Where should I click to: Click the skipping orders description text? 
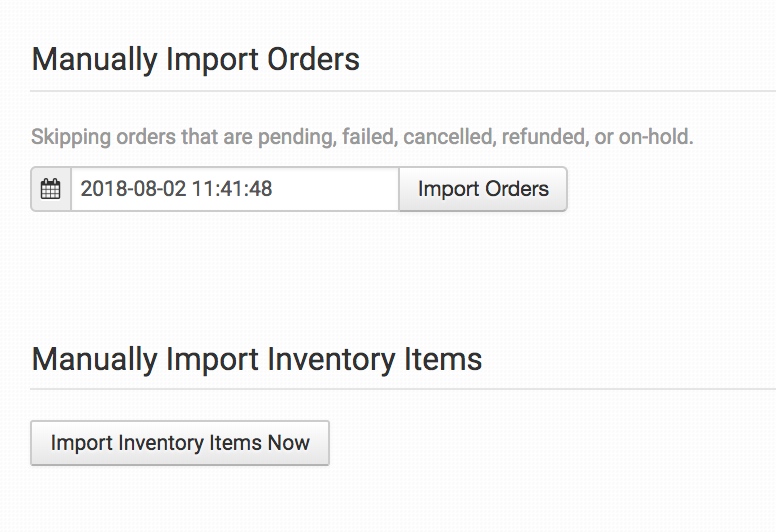pyautogui.click(x=362, y=137)
